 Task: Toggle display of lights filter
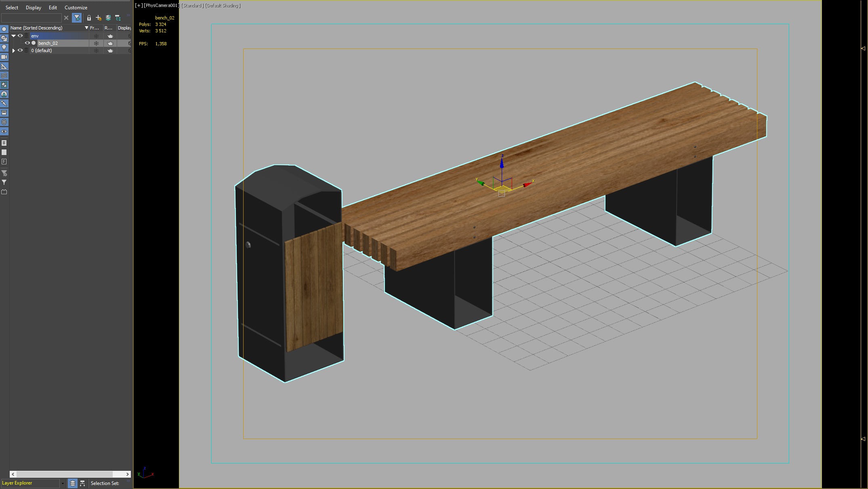tap(4, 48)
